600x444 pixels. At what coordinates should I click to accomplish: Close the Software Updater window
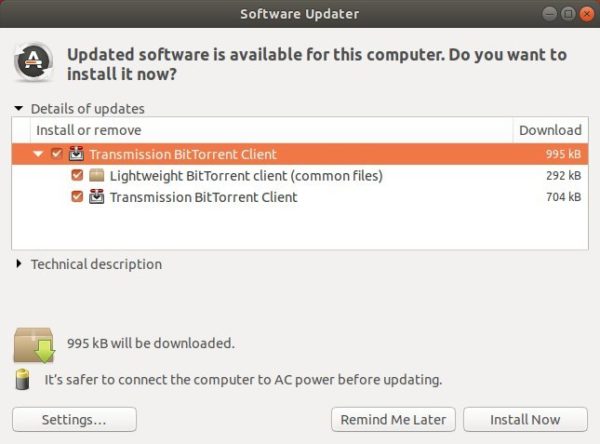tap(587, 14)
